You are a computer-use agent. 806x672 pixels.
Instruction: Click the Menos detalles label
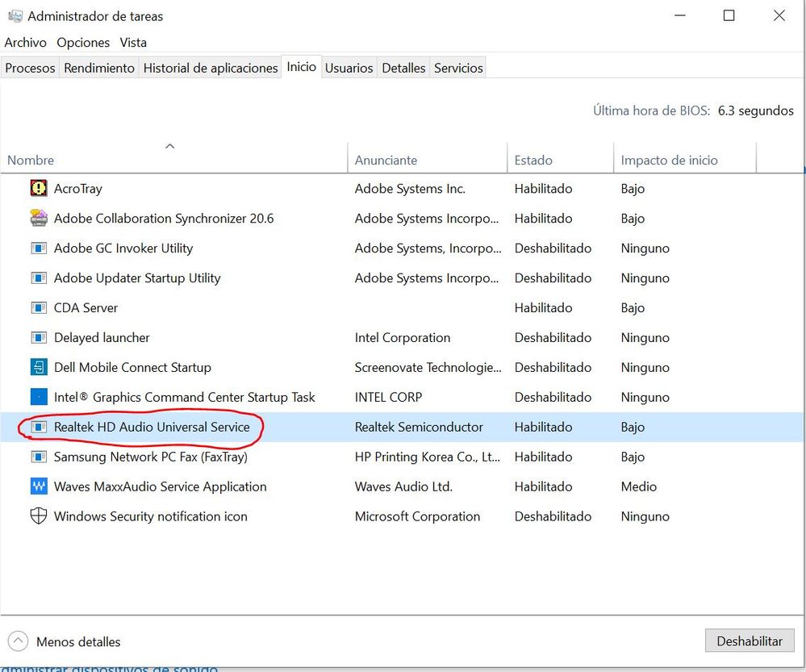point(78,641)
